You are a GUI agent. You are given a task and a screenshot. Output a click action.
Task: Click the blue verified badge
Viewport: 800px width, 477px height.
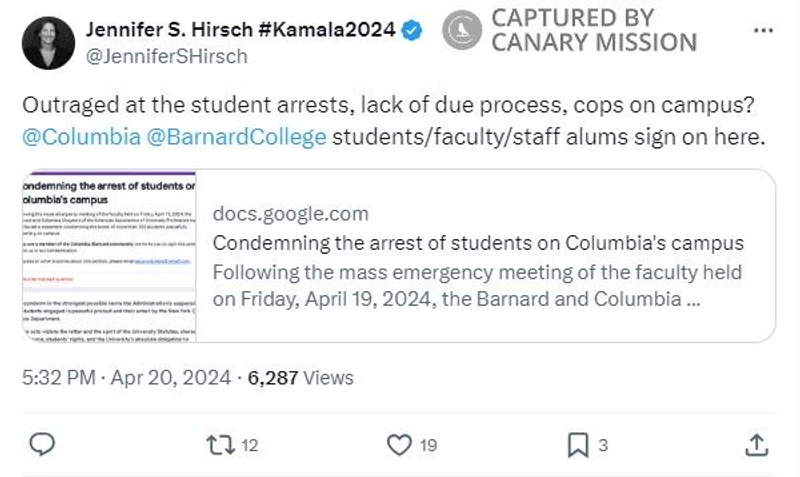coord(412,31)
